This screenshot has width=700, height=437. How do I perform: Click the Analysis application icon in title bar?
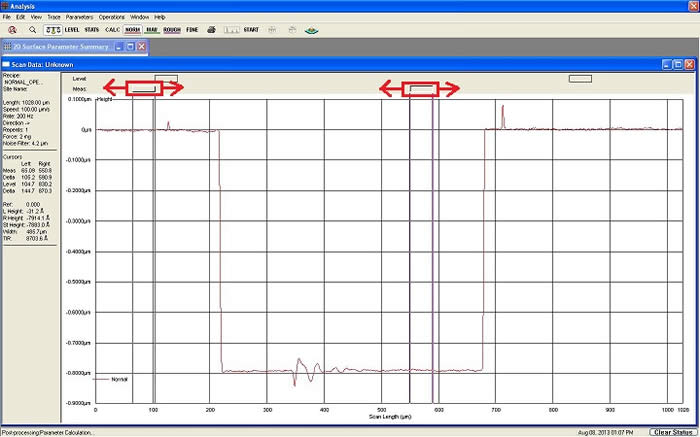pyautogui.click(x=4, y=6)
